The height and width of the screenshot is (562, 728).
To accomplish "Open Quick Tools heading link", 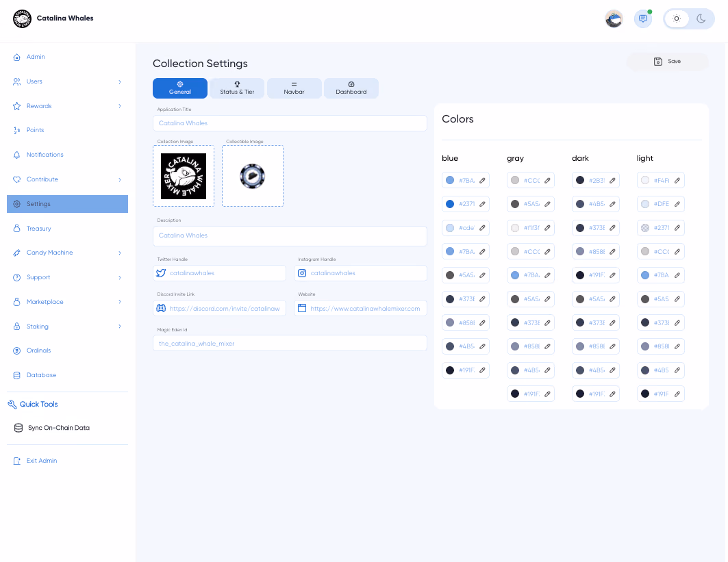I will point(38,404).
